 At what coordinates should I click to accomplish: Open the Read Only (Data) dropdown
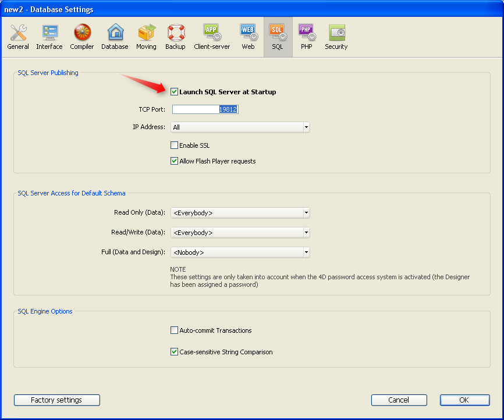pos(240,213)
